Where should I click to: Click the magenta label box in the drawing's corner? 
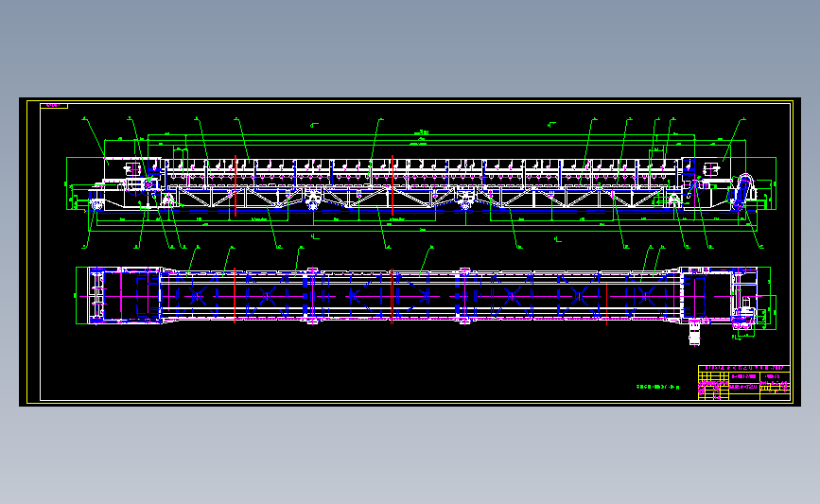[x=54, y=106]
